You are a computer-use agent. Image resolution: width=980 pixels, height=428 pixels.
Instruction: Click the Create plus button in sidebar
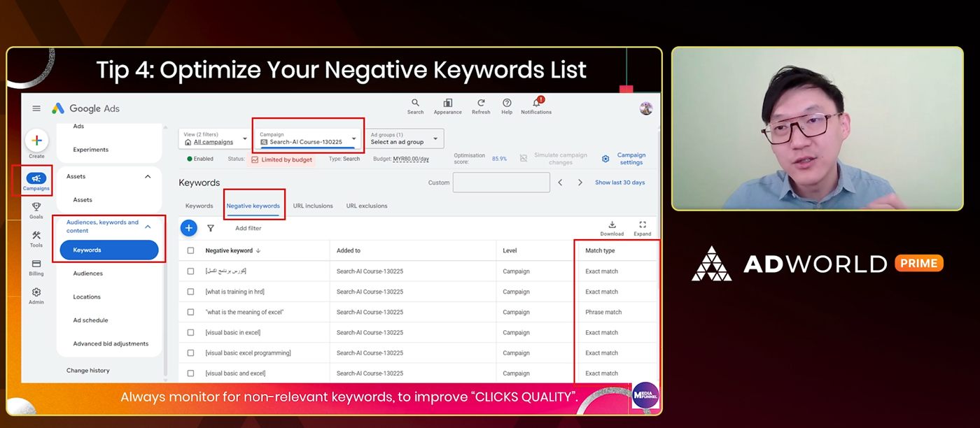(36, 141)
